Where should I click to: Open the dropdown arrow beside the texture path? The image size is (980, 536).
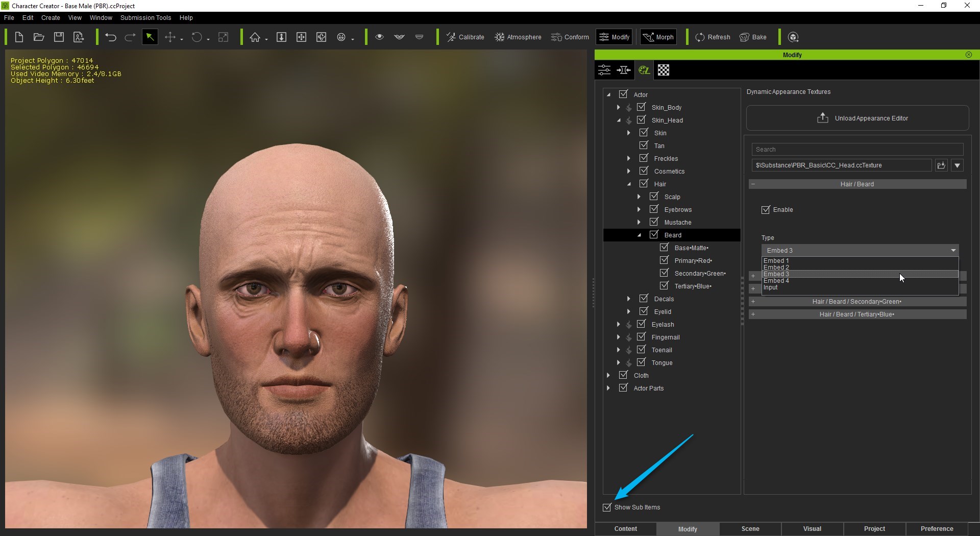pyautogui.click(x=958, y=165)
